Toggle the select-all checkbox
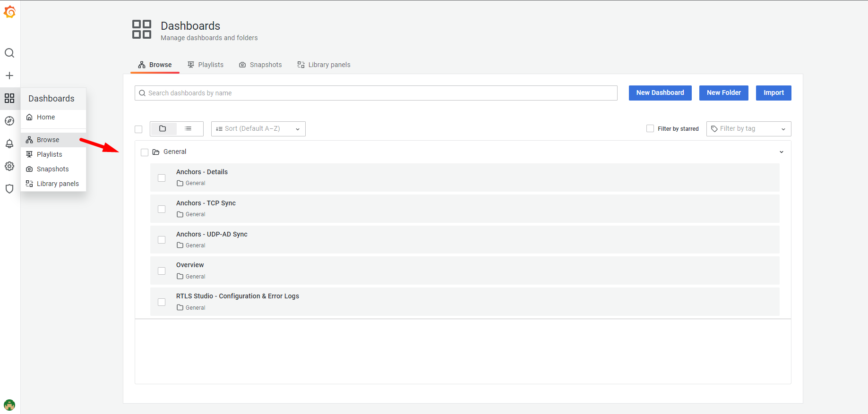This screenshot has height=414, width=868. pyautogui.click(x=138, y=129)
